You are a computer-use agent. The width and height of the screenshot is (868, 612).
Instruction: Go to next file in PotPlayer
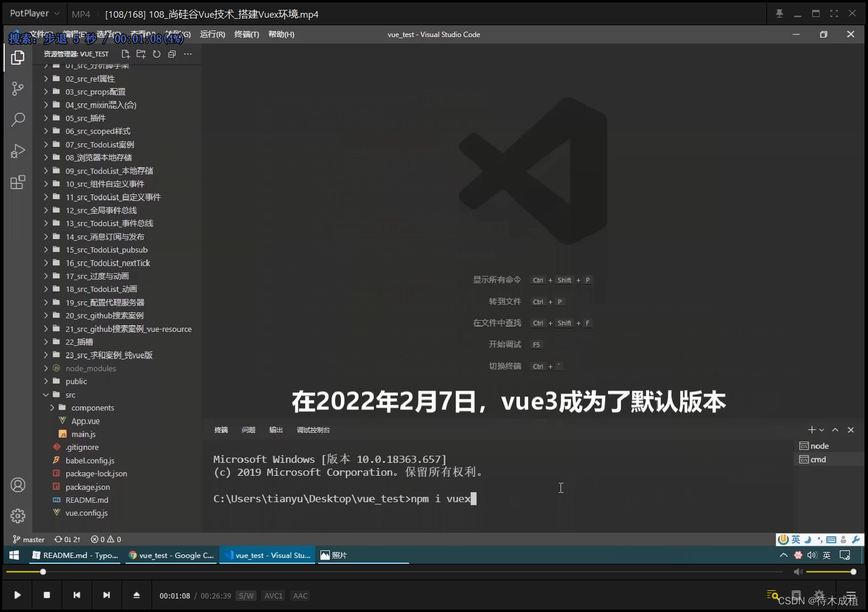106,595
